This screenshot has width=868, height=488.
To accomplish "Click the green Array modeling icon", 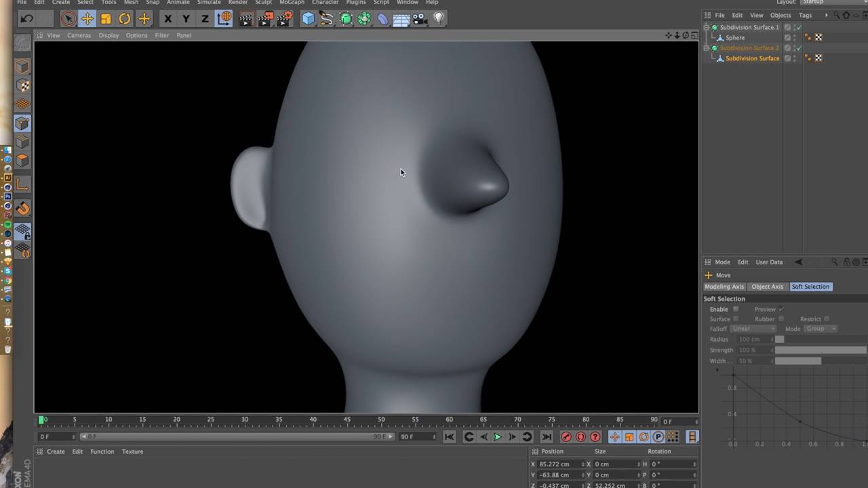I will point(364,19).
